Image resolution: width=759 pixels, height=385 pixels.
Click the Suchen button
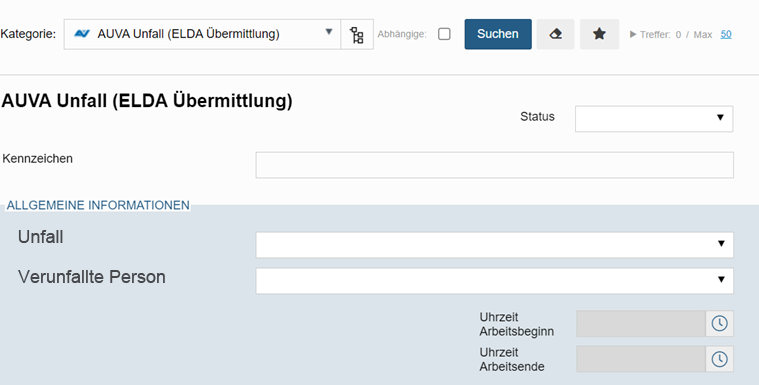(498, 34)
